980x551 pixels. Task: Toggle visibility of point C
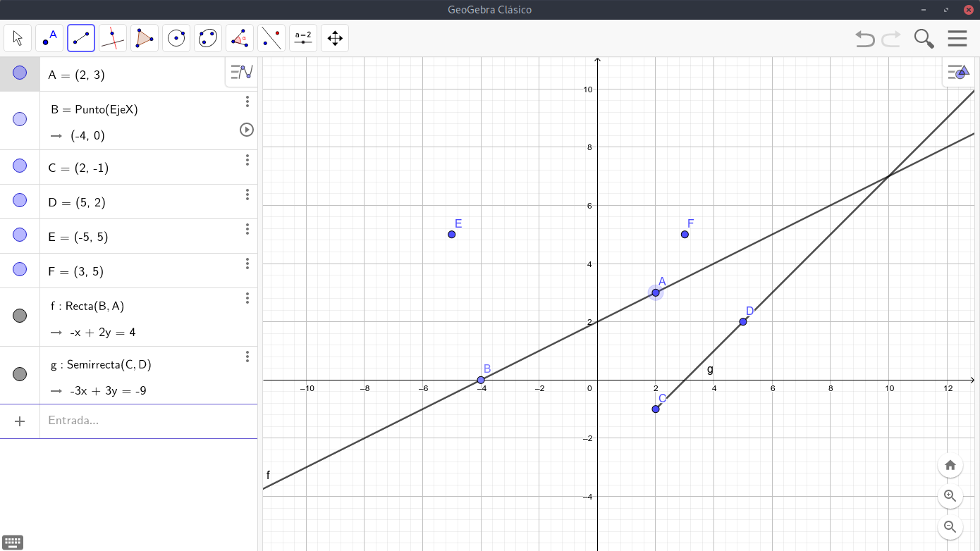point(20,166)
